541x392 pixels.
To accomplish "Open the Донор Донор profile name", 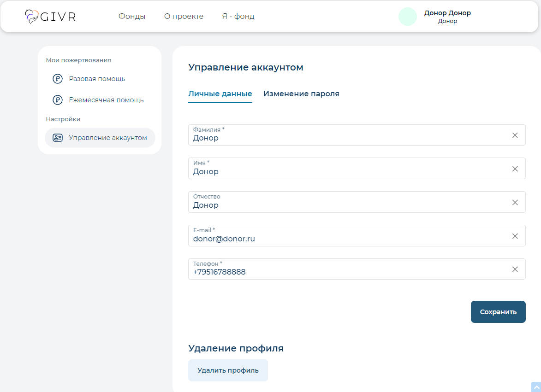I will pos(447,13).
